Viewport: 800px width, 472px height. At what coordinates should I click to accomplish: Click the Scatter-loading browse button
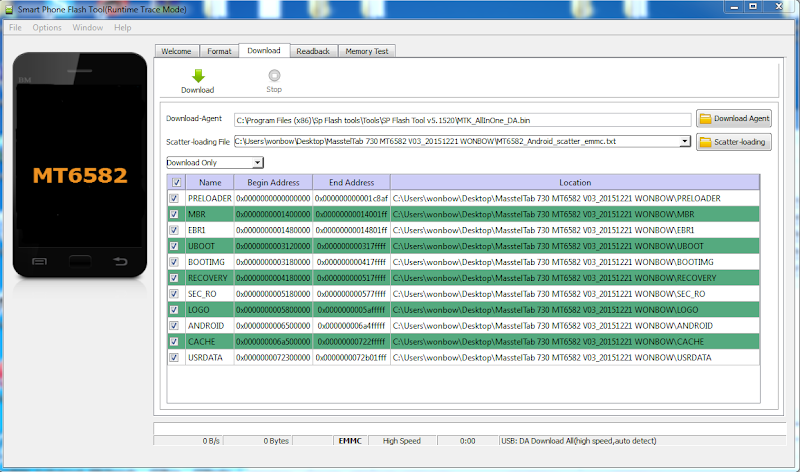click(x=734, y=142)
